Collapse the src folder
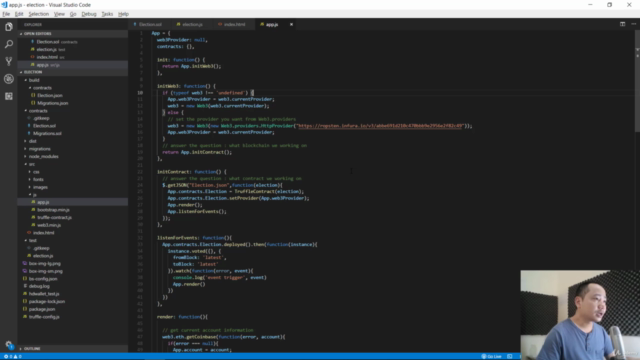Image resolution: width=640 pixels, height=360 pixels. [73, 164]
